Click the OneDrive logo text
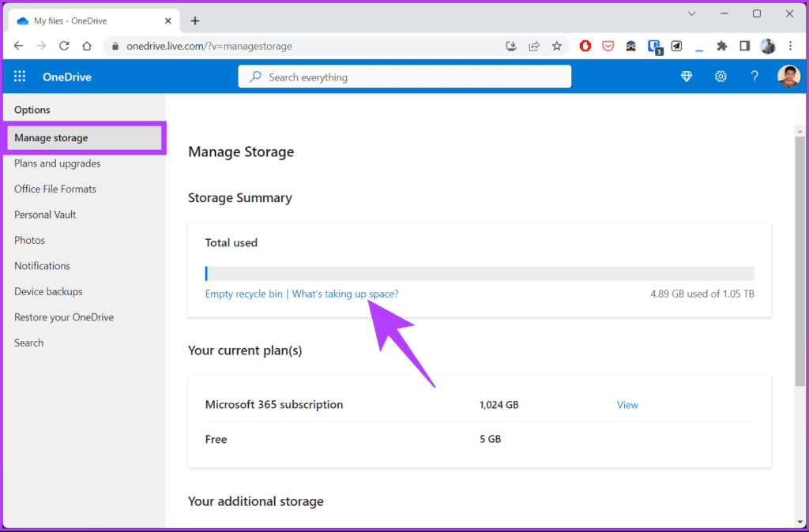Screen dimensions: 809x532 (x=67, y=77)
